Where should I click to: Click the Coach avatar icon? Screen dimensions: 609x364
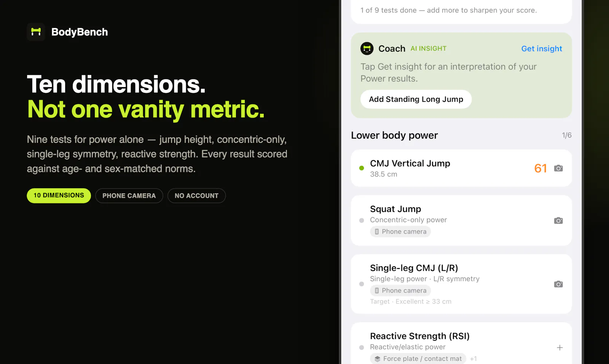(367, 49)
